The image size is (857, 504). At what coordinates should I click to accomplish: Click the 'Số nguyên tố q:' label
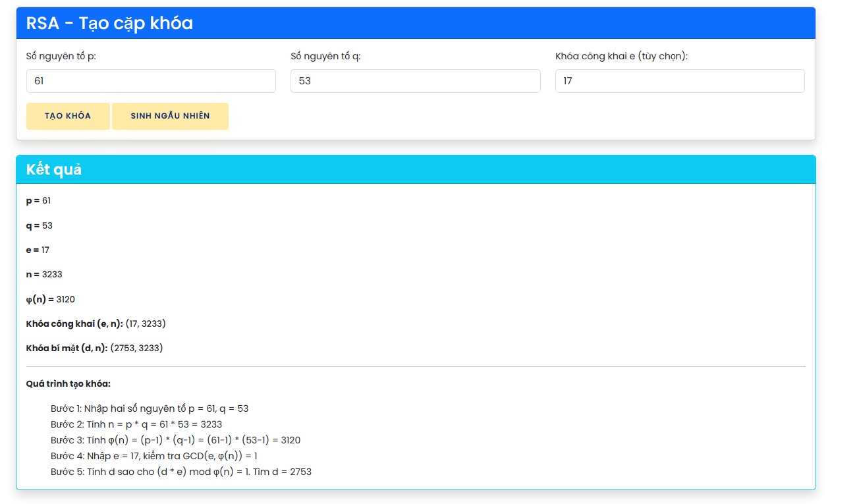pos(325,56)
